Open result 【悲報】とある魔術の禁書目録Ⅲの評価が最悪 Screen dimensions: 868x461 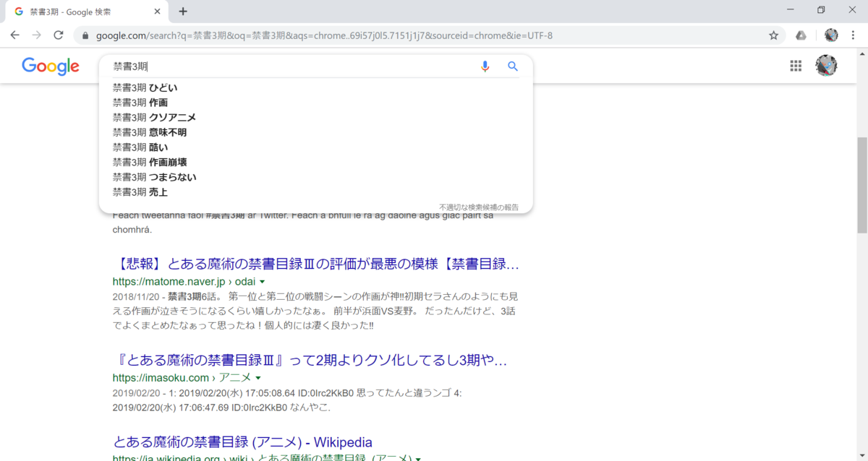point(316,264)
